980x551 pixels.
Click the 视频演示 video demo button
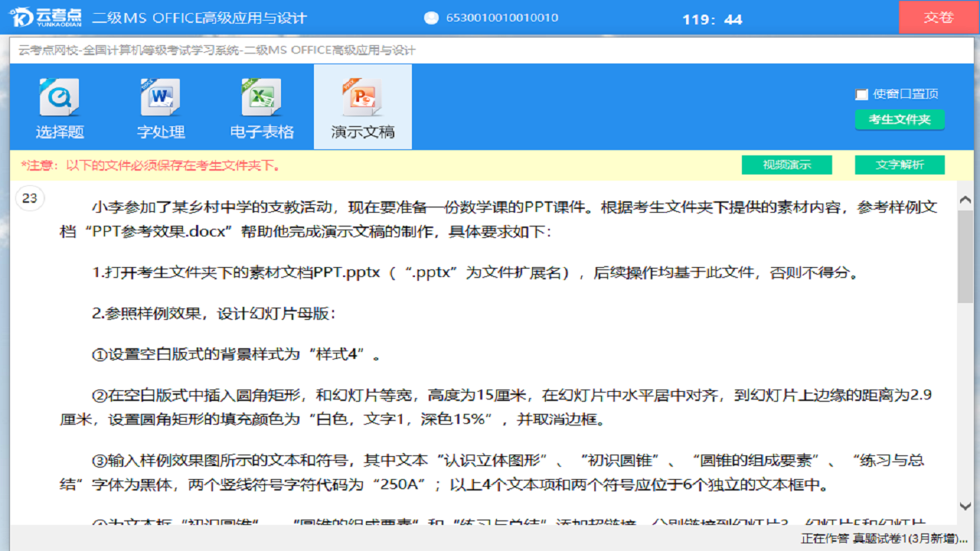pos(786,165)
